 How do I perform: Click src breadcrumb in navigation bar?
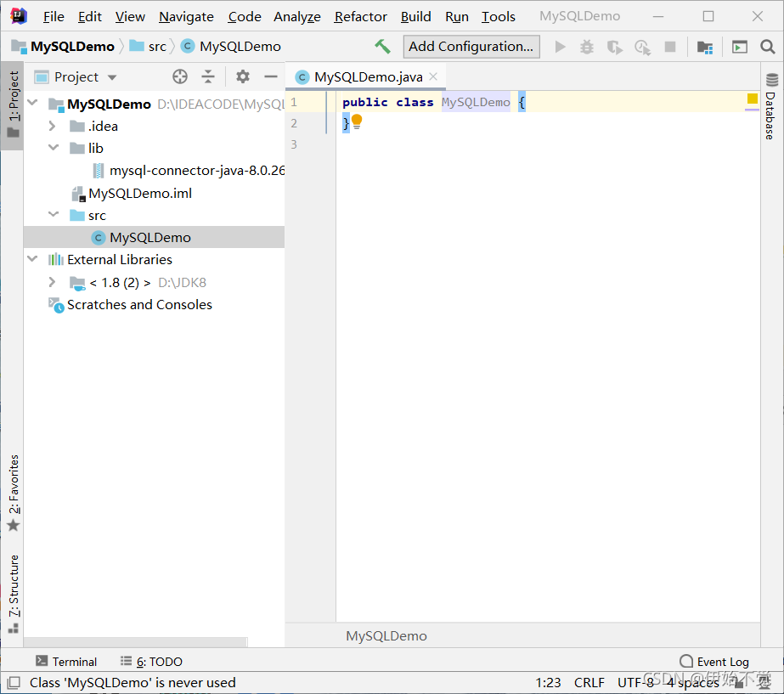tap(148, 47)
